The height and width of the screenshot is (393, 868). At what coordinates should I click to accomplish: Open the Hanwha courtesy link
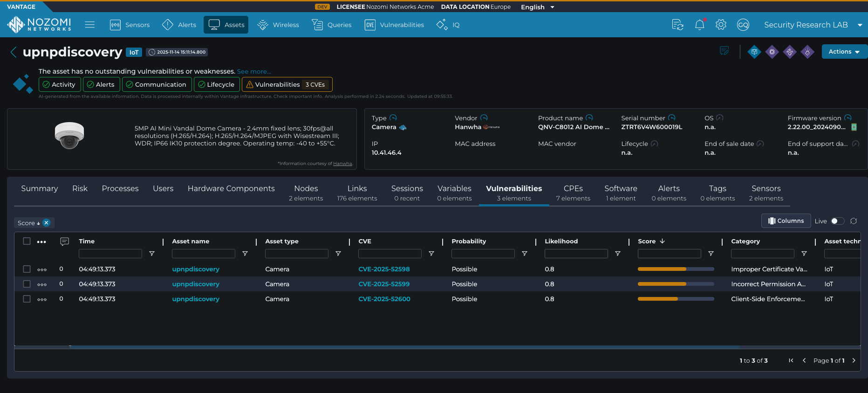tap(342, 164)
